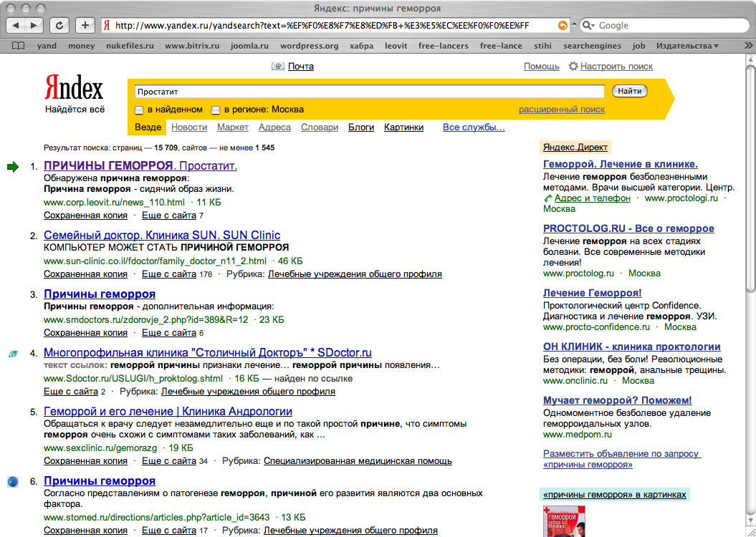The width and height of the screenshot is (756, 537).
Task: Click the gear icon beside Настроить поиск
Action: [573, 67]
